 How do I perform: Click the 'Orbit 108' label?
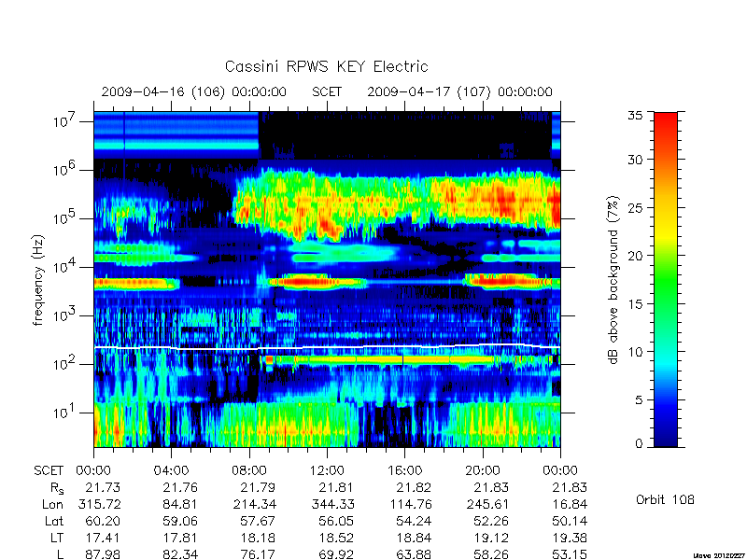point(665,500)
